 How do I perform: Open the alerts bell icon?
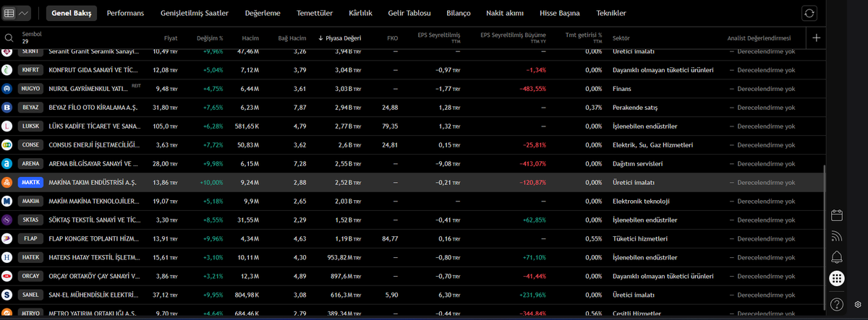[x=837, y=257]
